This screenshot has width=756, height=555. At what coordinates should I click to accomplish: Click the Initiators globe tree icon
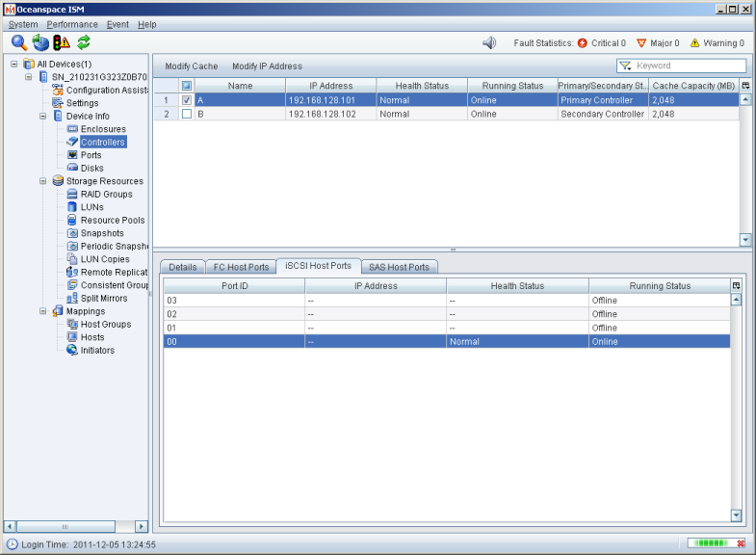tap(72, 350)
